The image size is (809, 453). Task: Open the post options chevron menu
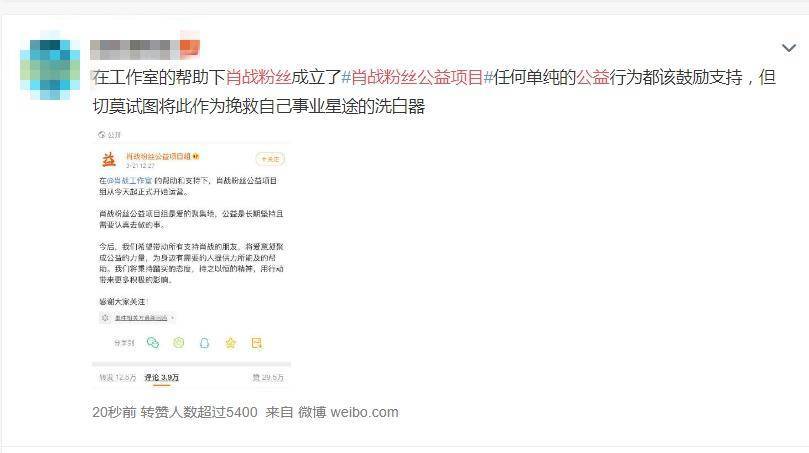[788, 48]
